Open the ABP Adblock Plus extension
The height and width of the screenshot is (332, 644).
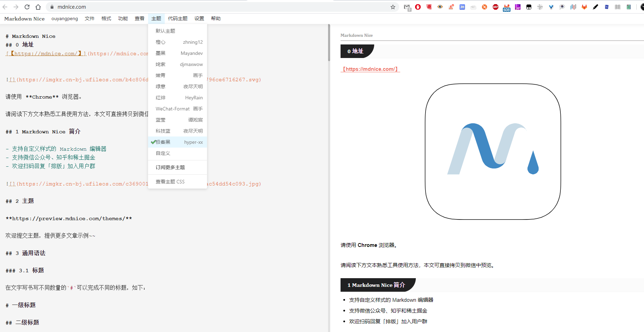coord(496,7)
